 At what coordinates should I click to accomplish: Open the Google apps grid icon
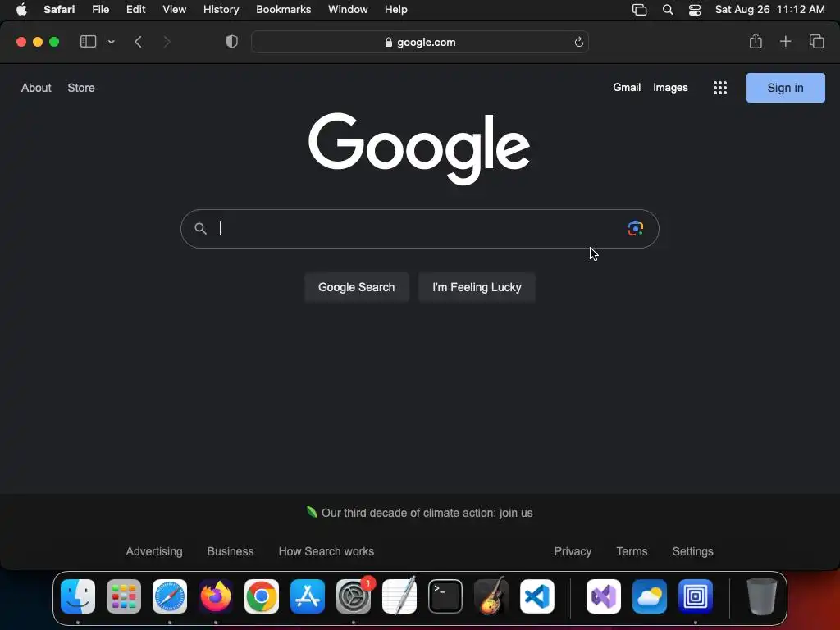pyautogui.click(x=720, y=88)
